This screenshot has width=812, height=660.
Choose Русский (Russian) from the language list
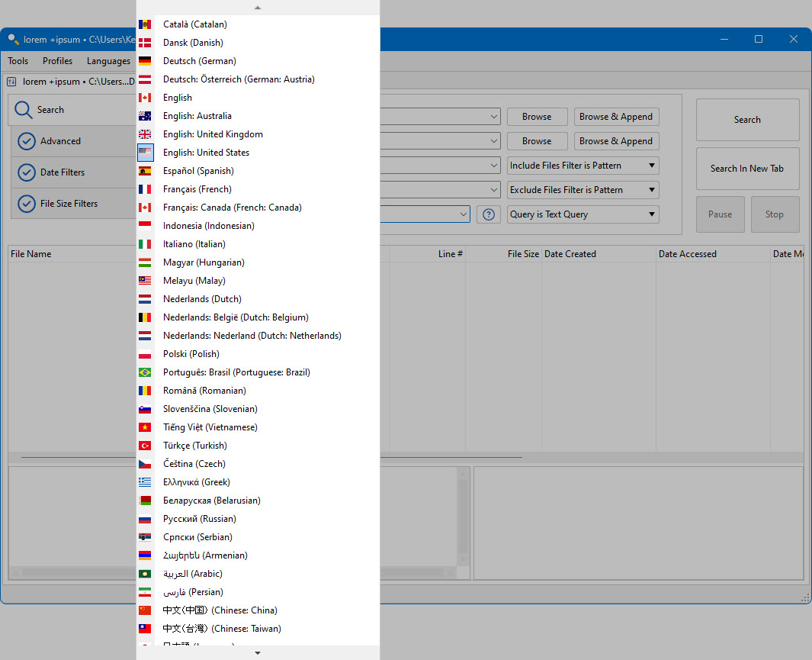tap(258, 519)
